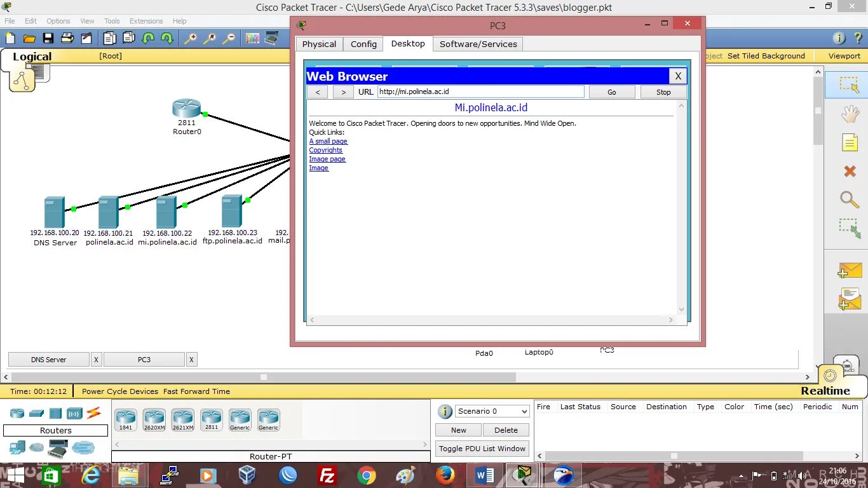Switch to the Config tab in PC3
The width and height of the screenshot is (868, 488).
[x=363, y=44]
